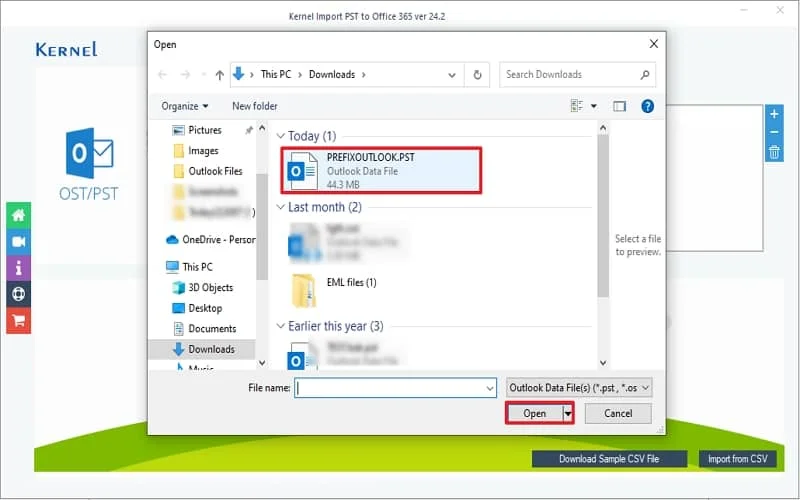Select the PREFIXOUTLOOK.PST file
This screenshot has width=800, height=500.
pos(381,170)
